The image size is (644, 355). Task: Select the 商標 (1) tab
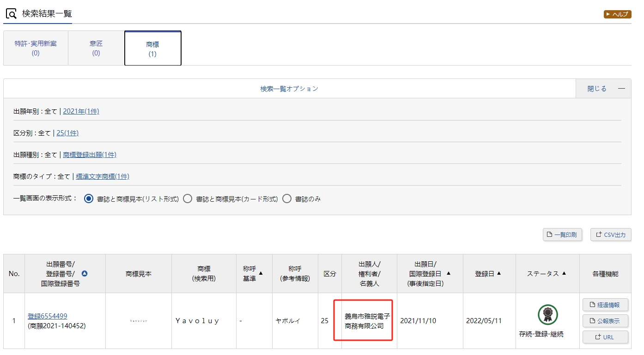152,48
